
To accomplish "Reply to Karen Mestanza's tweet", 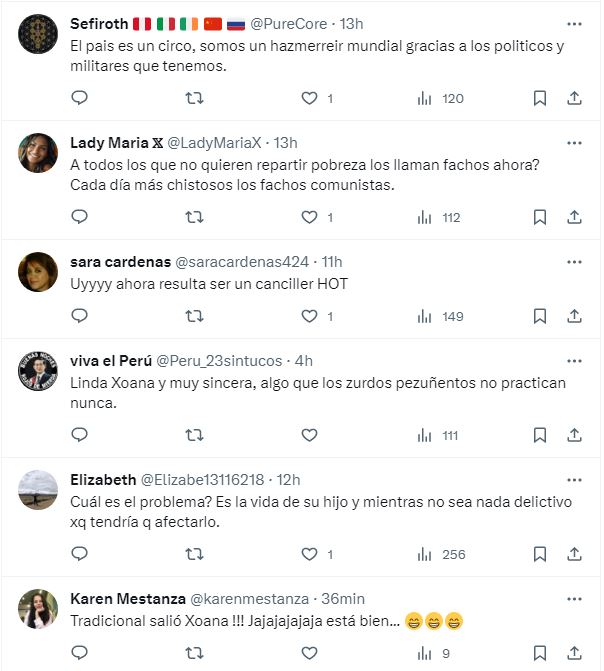I will (x=80, y=654).
